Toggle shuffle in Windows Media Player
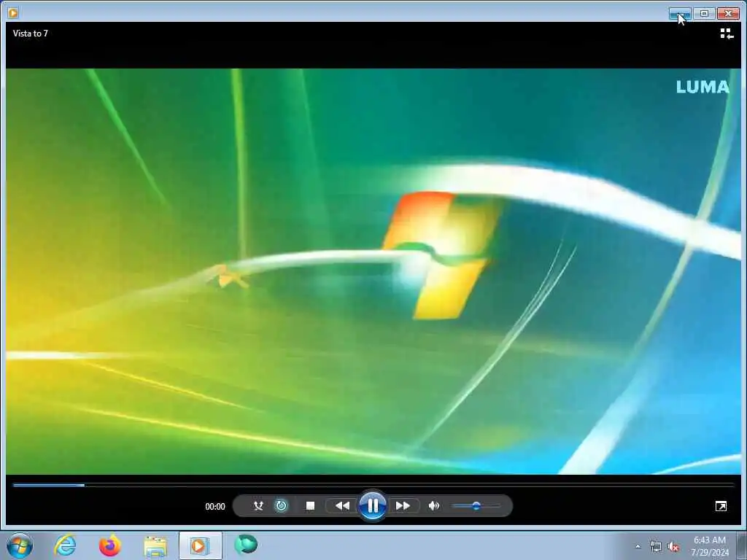 258,506
